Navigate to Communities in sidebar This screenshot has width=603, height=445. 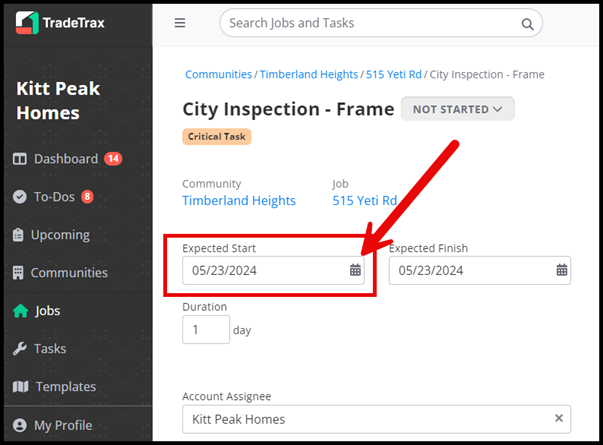(69, 273)
